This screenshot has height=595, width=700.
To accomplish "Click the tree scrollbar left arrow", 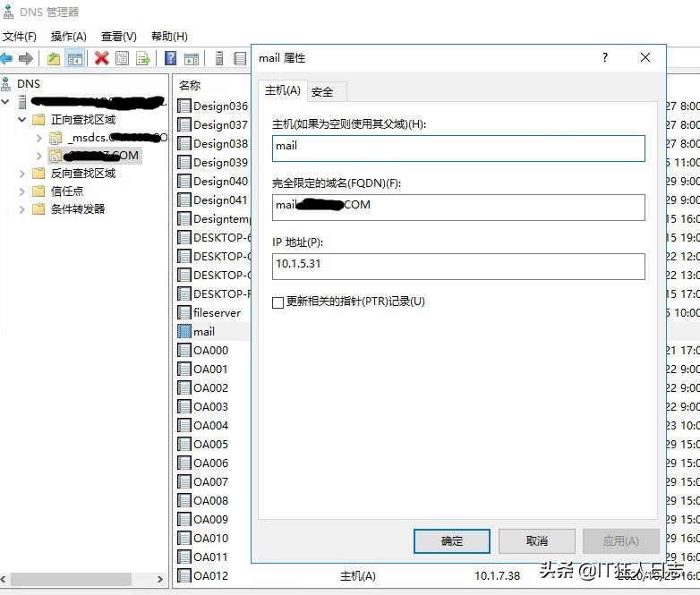I will tap(4, 579).
